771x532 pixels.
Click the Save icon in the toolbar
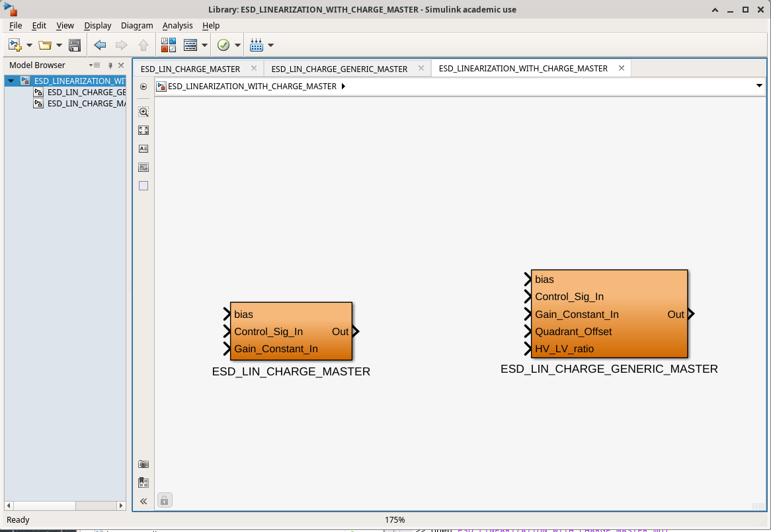pyautogui.click(x=75, y=45)
